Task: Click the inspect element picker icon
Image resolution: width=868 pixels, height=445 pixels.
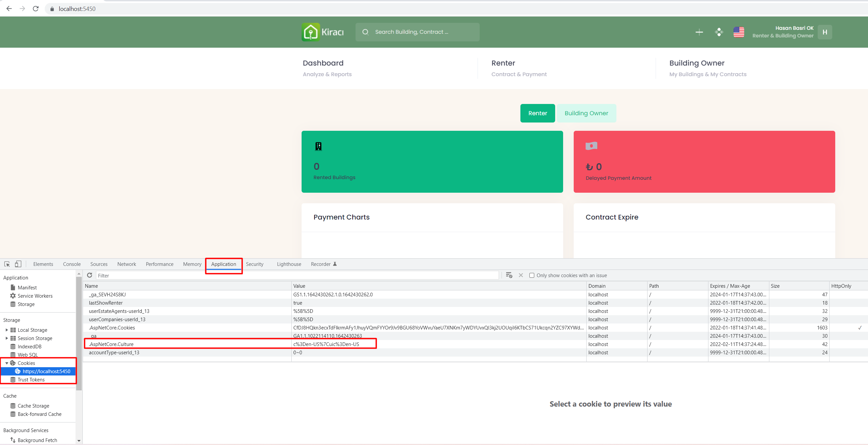Action: [x=7, y=264]
